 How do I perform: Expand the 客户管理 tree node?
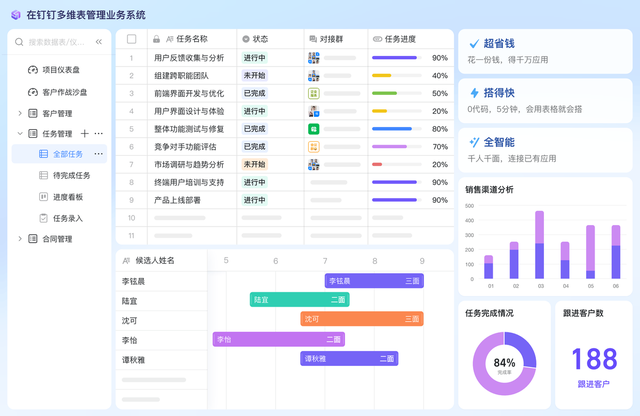[20, 113]
